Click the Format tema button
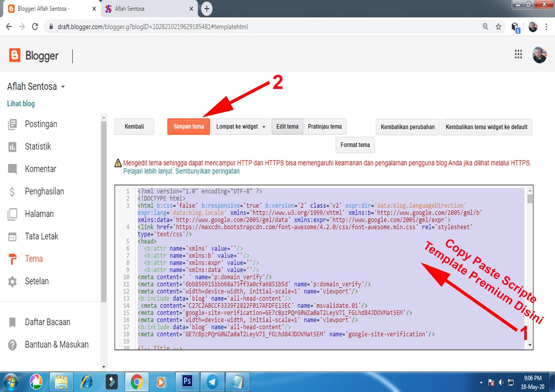The image size is (555, 392). pos(355,145)
